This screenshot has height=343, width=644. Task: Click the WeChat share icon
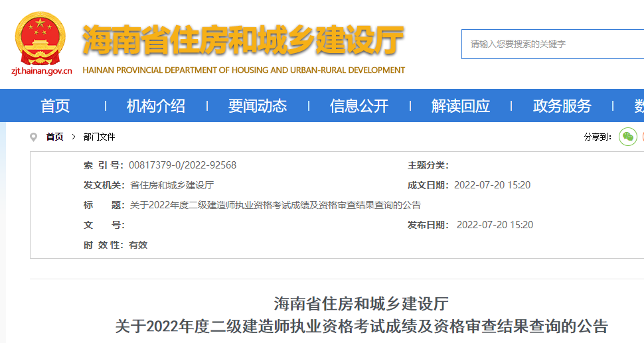tap(627, 137)
